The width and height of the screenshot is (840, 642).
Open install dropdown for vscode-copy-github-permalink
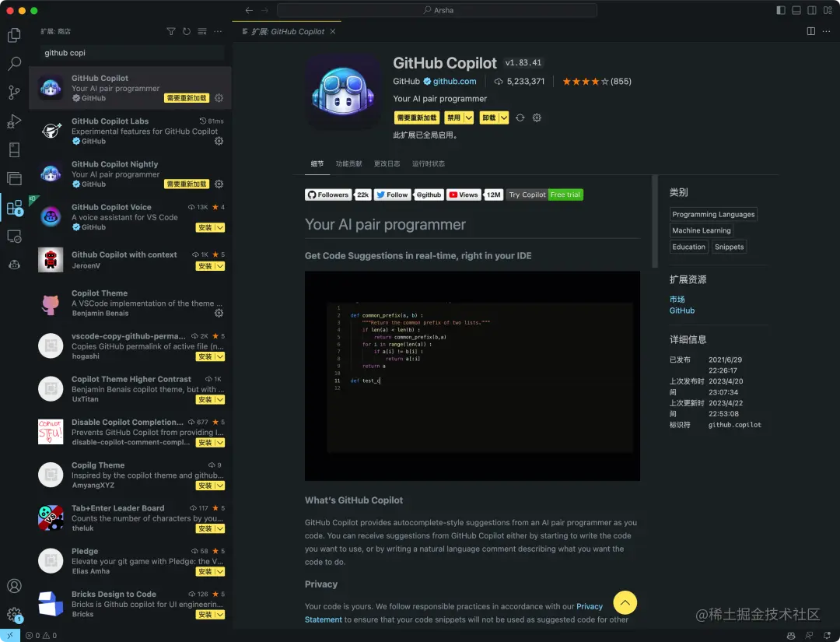click(220, 357)
